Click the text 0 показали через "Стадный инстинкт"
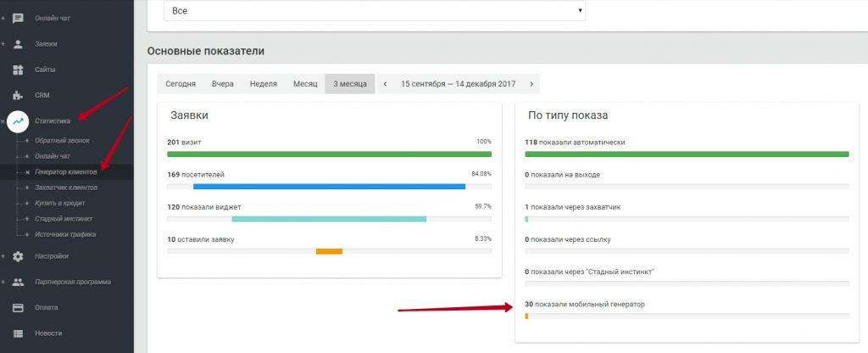The image size is (868, 353). tap(590, 272)
